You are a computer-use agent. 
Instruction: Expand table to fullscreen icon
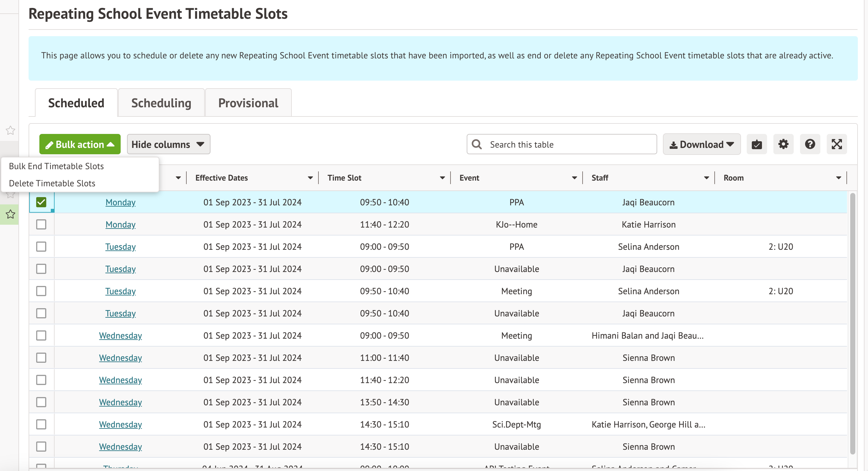click(x=836, y=144)
